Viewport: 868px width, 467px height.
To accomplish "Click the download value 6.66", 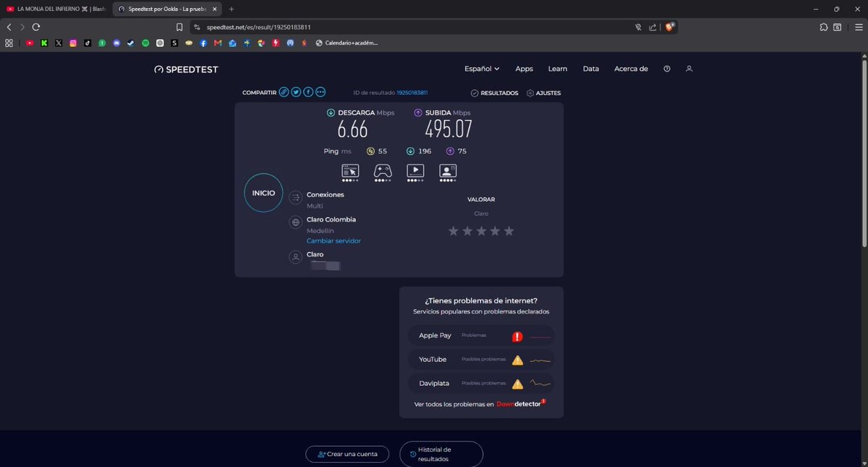I will coord(352,130).
